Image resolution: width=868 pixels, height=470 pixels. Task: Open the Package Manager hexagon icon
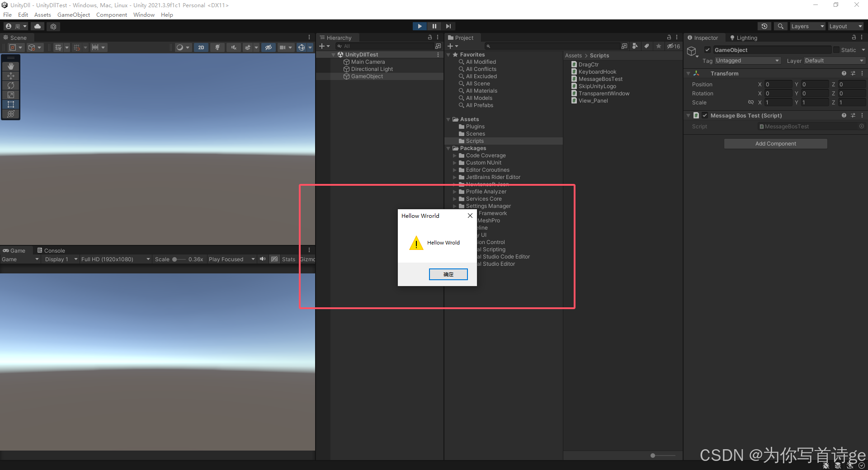pos(53,26)
